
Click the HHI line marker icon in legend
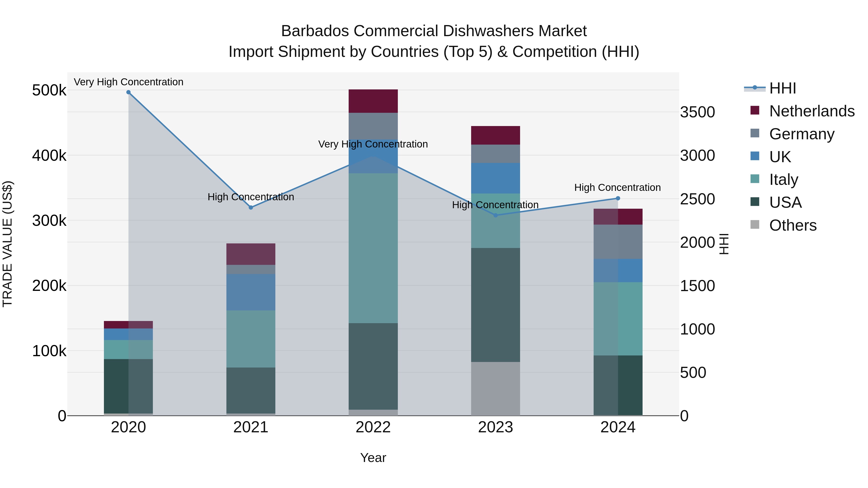coord(755,88)
